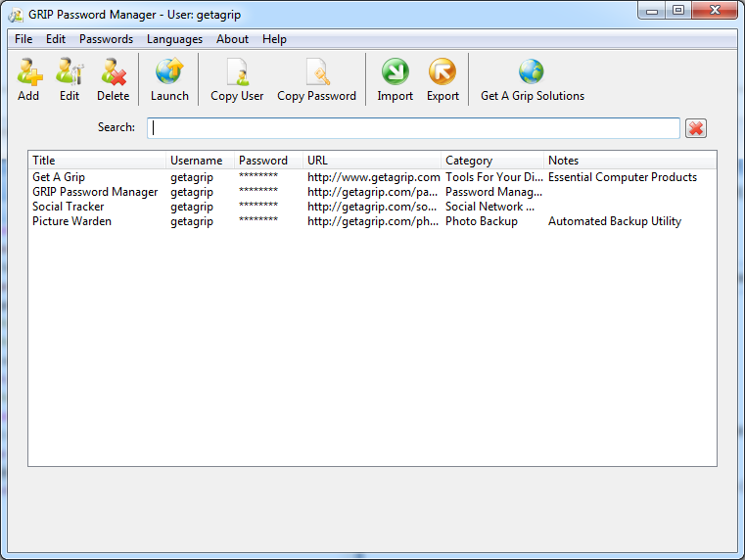Select the 'Get A Grip' entry row
Viewport: 745px width, 560px height.
[x=372, y=177]
